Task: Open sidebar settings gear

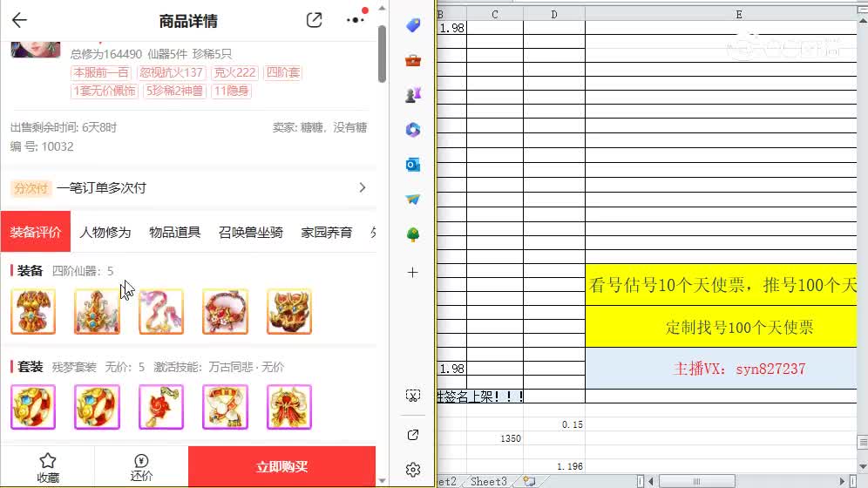Action: coord(413,470)
